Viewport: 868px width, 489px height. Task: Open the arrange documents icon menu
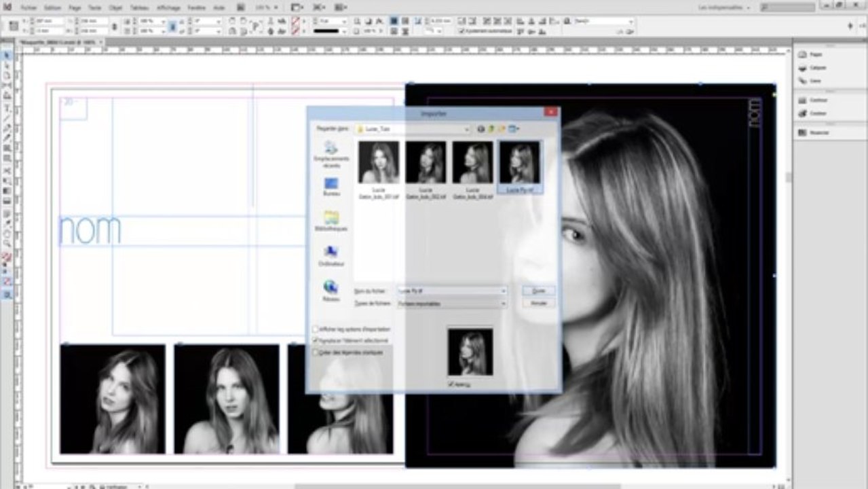[x=340, y=7]
